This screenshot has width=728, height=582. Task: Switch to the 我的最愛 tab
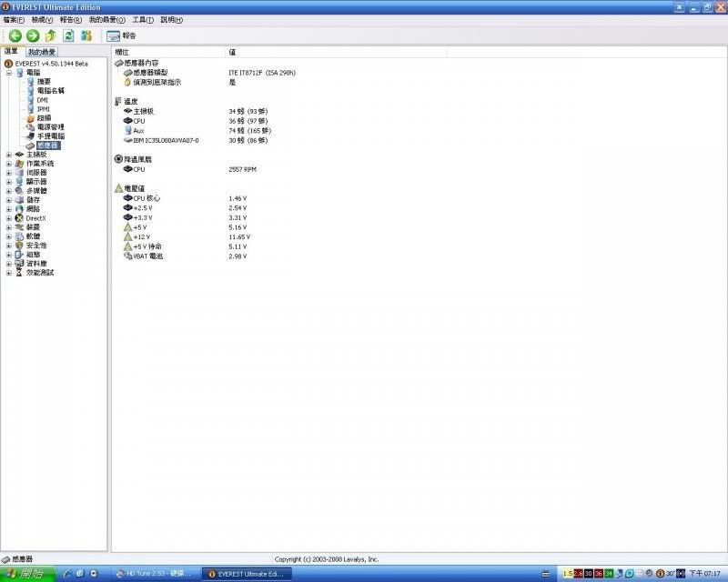point(42,52)
